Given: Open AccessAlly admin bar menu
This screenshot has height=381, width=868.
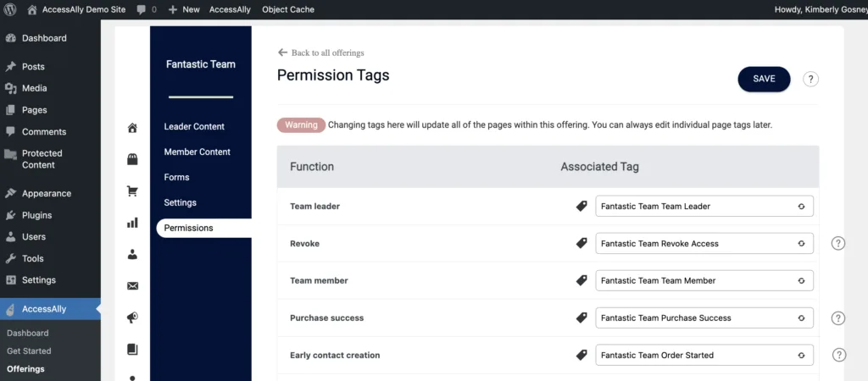Looking at the screenshot, I should click(230, 9).
